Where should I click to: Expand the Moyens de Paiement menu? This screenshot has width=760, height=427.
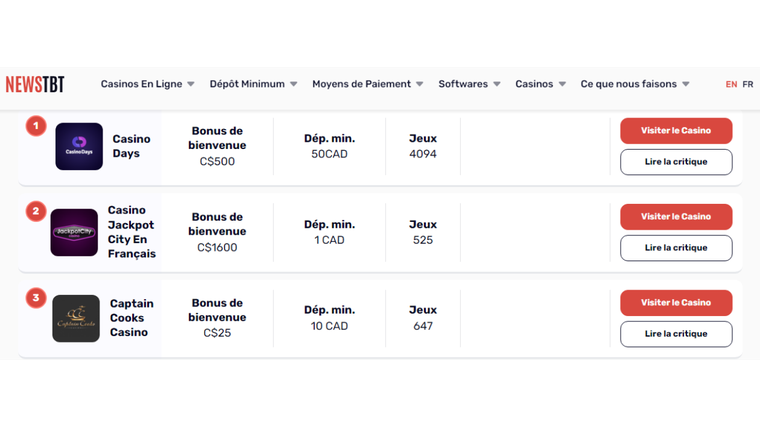(367, 84)
